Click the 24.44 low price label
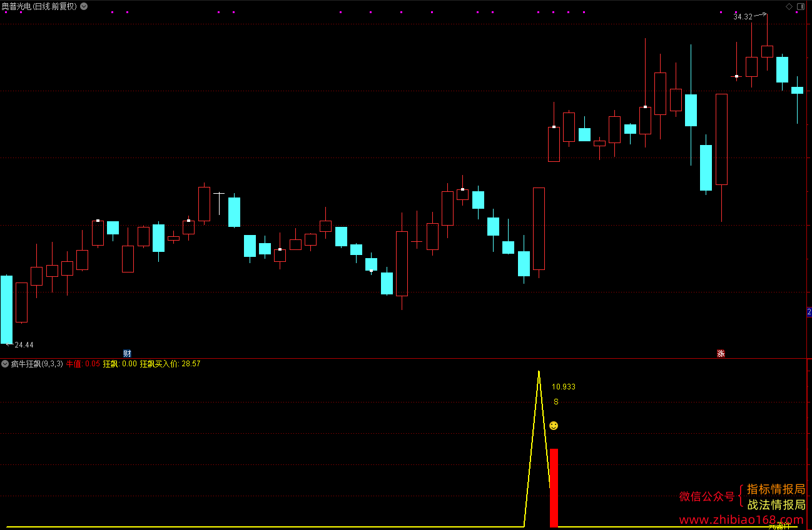The image size is (812, 530). [x=24, y=345]
